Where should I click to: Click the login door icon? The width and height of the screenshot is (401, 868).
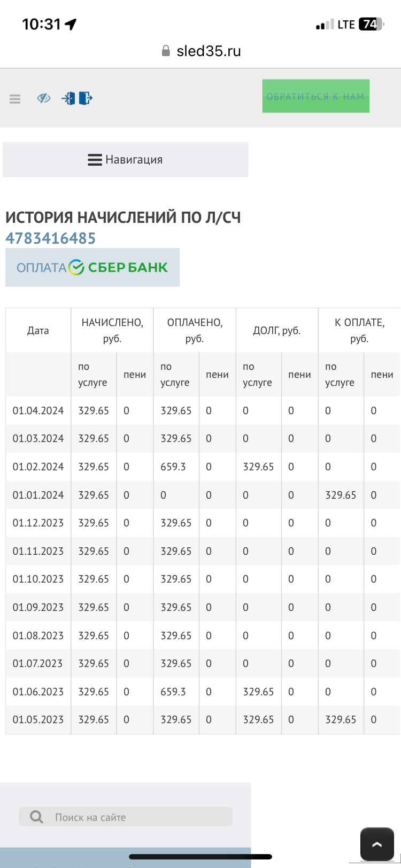tap(68, 98)
